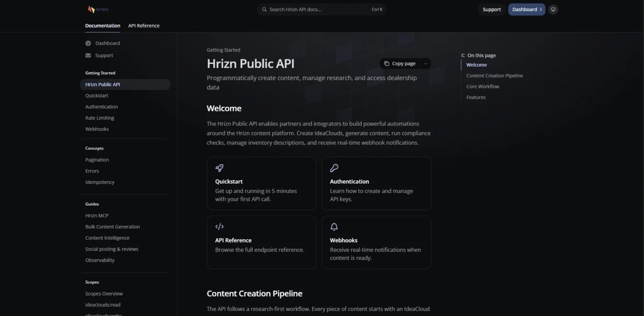The image size is (644, 316).
Task: Jump to Welcome in On this page
Action: pyautogui.click(x=477, y=65)
